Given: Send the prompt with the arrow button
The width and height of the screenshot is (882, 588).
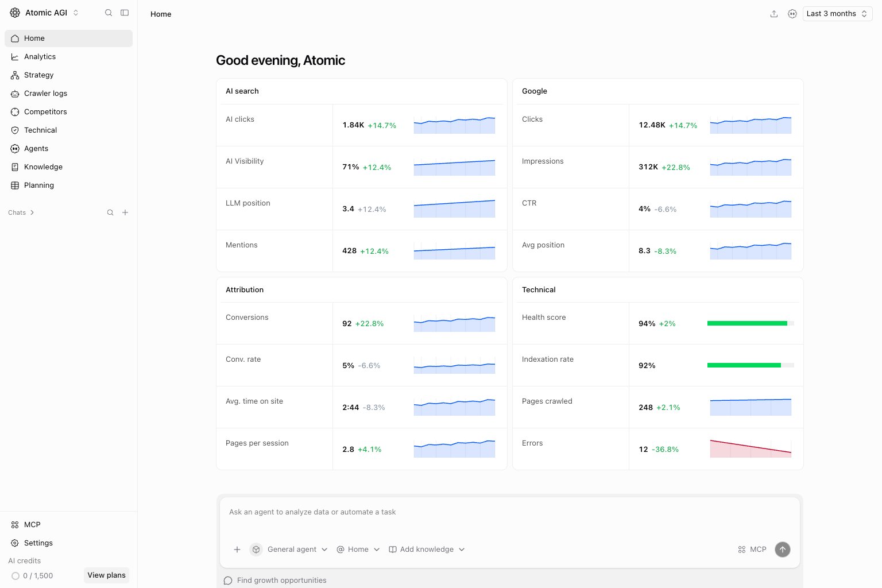Looking at the screenshot, I should [x=783, y=550].
